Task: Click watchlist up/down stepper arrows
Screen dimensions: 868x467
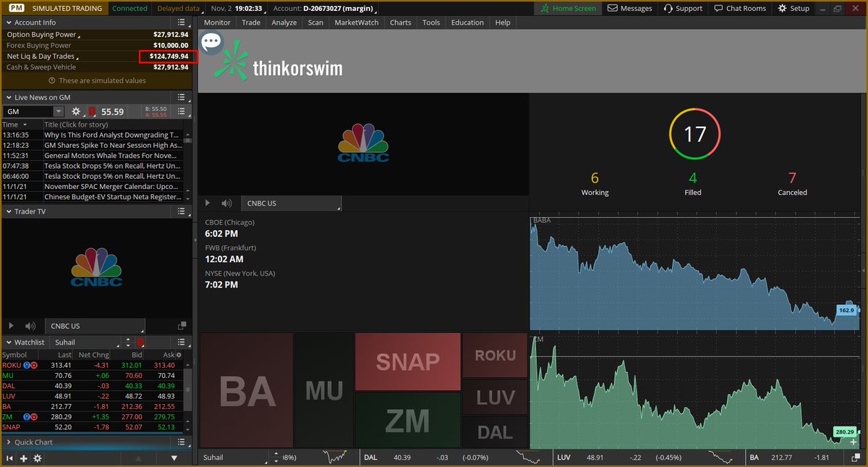Action: pyautogui.click(x=128, y=342)
